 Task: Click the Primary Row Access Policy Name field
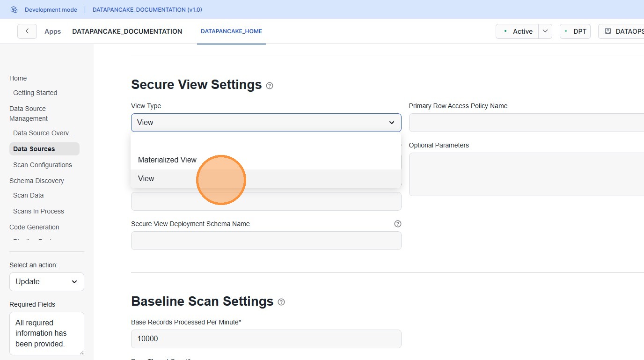pyautogui.click(x=527, y=123)
